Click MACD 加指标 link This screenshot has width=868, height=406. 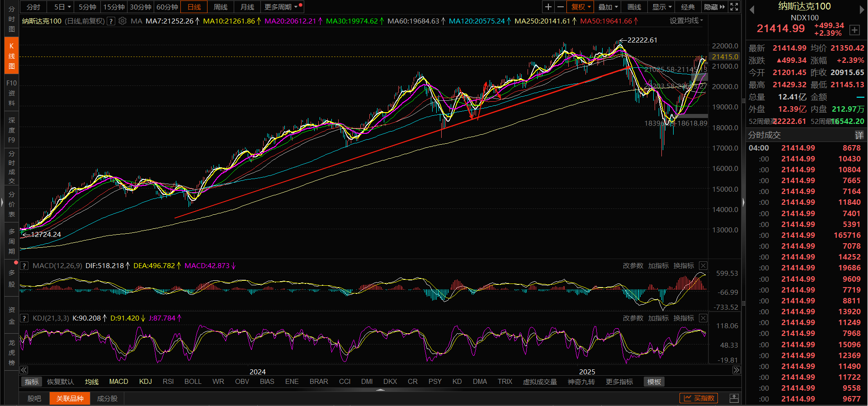coord(658,266)
